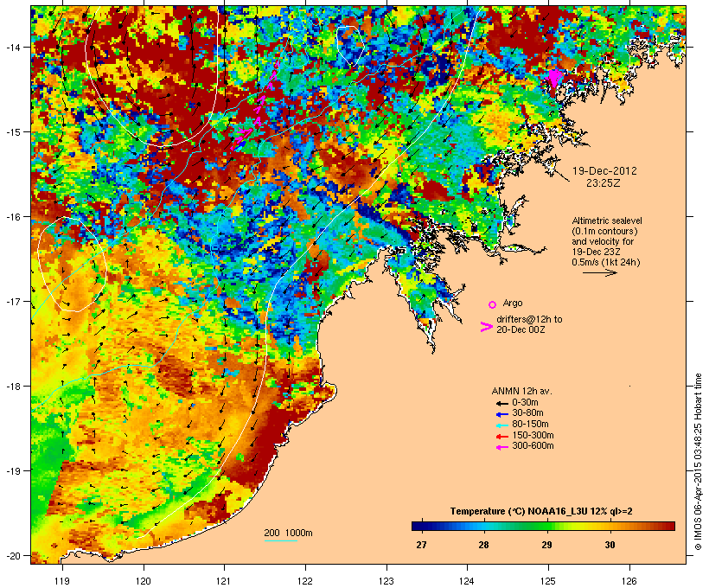This screenshot has height=588, width=709.
Task: Click the 122 longitude axis label
Action: point(305,581)
